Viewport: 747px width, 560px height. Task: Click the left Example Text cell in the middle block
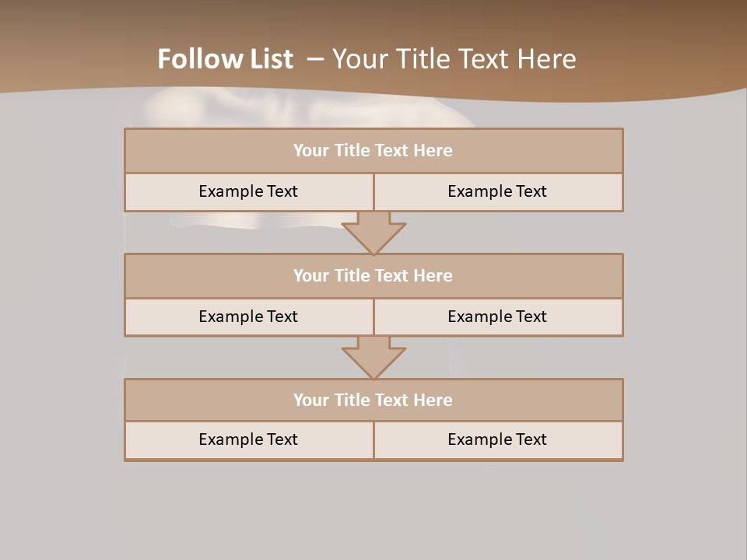pyautogui.click(x=249, y=317)
